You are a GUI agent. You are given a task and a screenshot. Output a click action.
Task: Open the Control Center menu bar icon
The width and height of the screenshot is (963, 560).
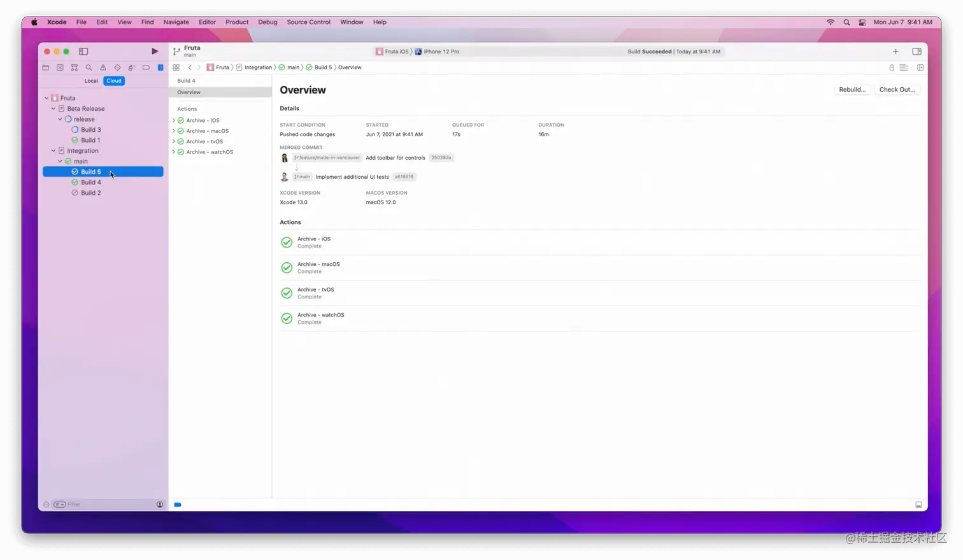click(x=862, y=22)
